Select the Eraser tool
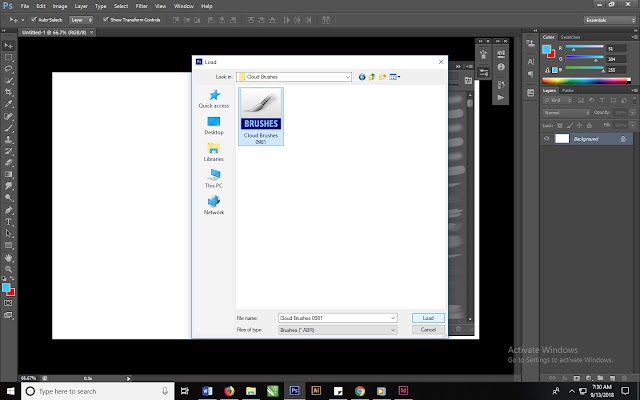This screenshot has height=400, width=640. [x=9, y=162]
